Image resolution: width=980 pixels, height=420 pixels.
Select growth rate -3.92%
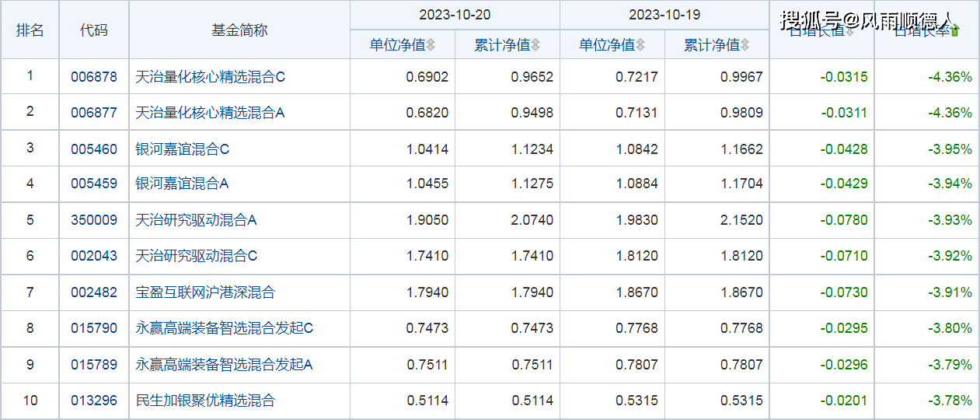[950, 256]
